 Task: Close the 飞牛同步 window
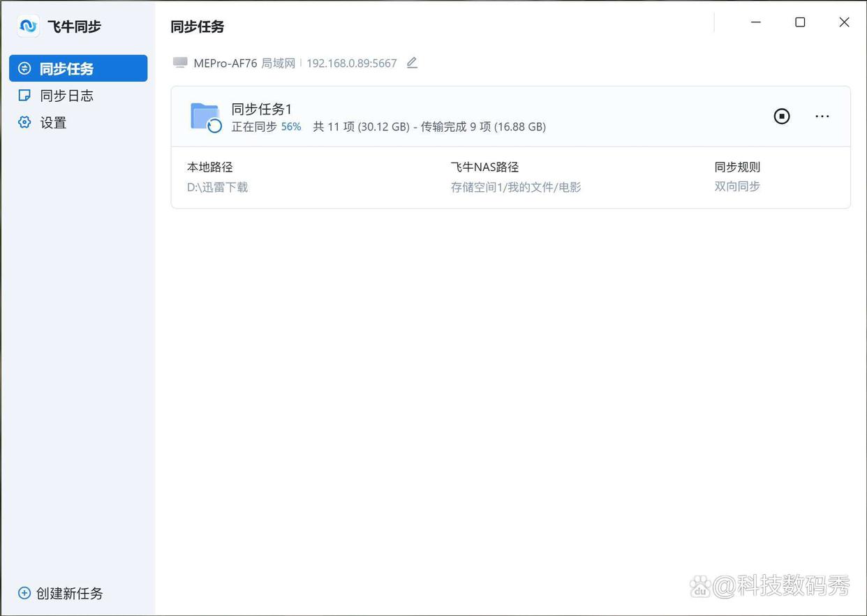click(844, 22)
